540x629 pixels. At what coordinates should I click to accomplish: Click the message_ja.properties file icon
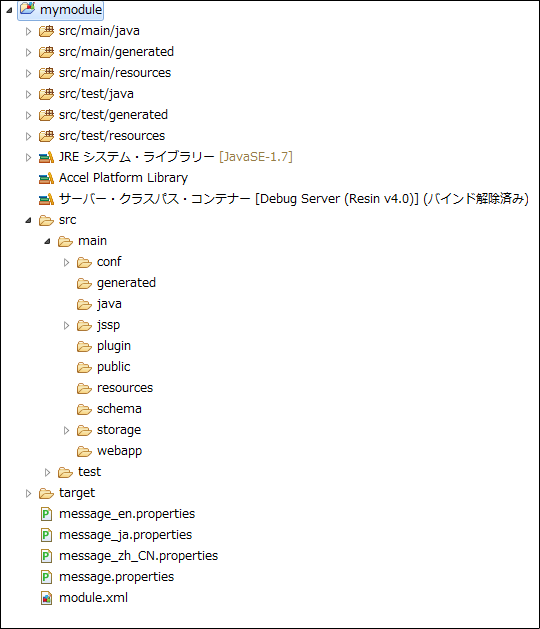[47, 535]
